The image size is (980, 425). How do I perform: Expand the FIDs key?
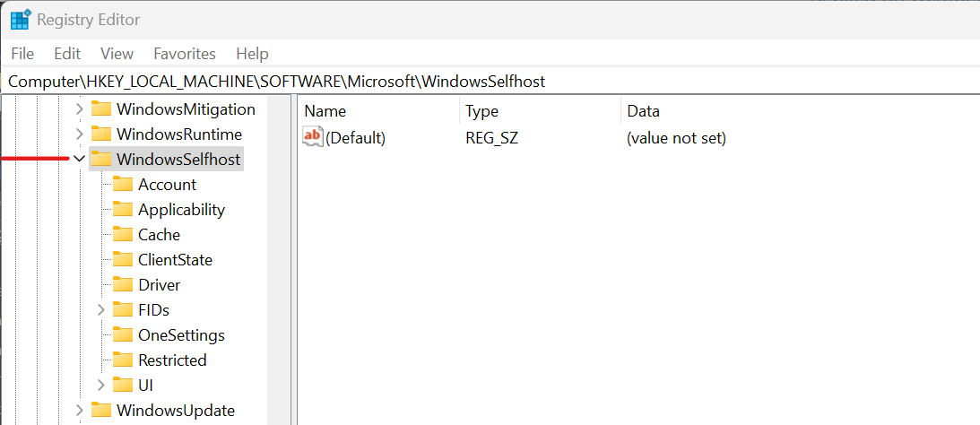101,309
